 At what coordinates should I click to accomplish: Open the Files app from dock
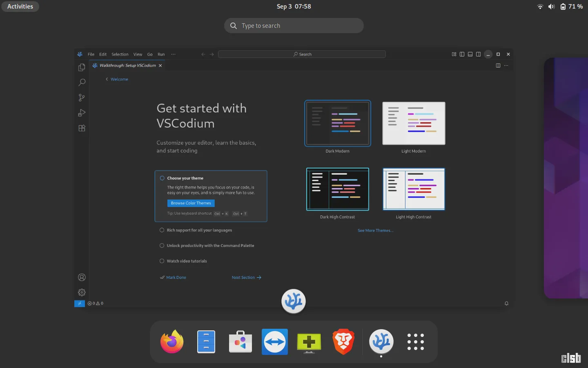pos(206,341)
